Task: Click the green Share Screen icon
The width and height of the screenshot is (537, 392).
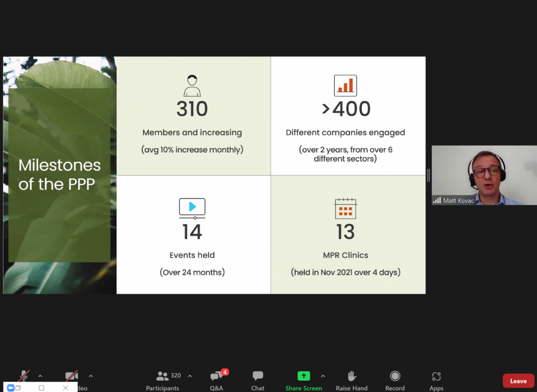Action: [x=304, y=376]
